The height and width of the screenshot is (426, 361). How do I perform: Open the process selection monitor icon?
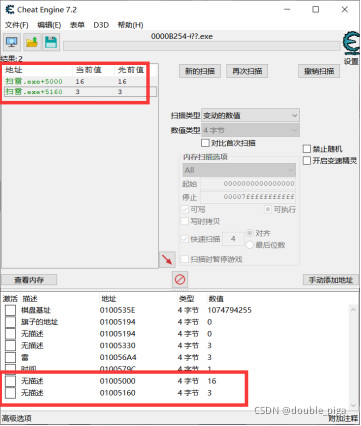[x=12, y=42]
